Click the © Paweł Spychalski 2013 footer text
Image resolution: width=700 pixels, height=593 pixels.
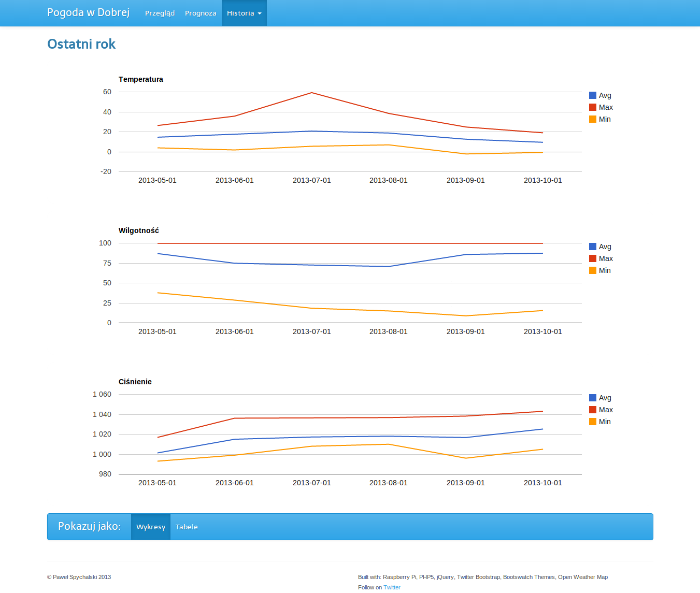point(79,577)
